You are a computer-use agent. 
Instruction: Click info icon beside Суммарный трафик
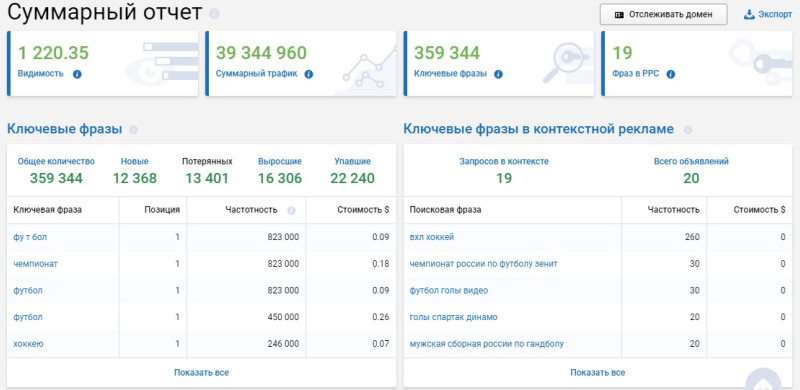(309, 74)
